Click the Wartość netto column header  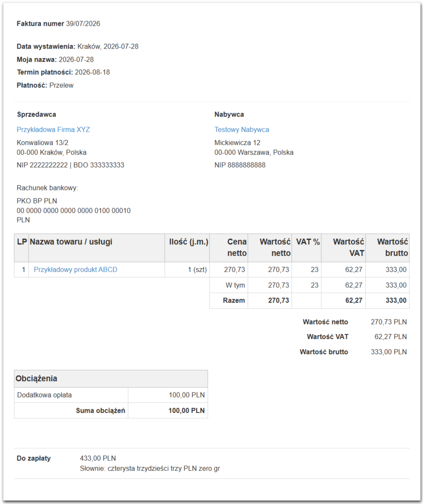tap(270, 247)
